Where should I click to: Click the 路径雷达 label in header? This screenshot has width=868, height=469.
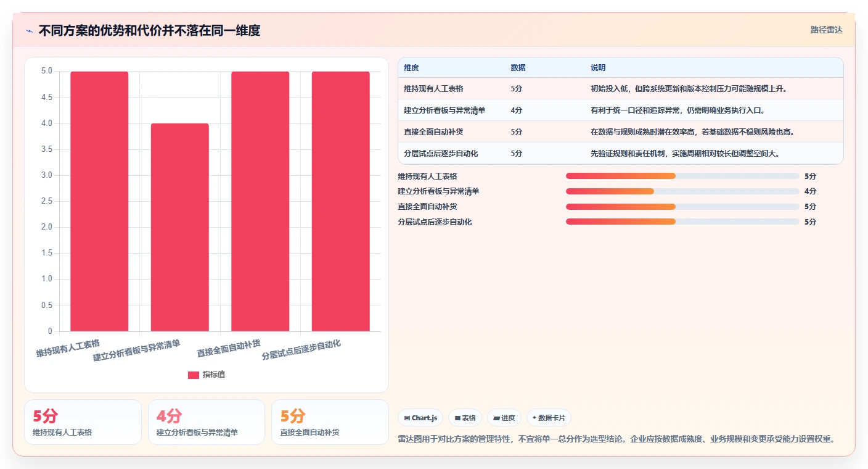click(826, 30)
